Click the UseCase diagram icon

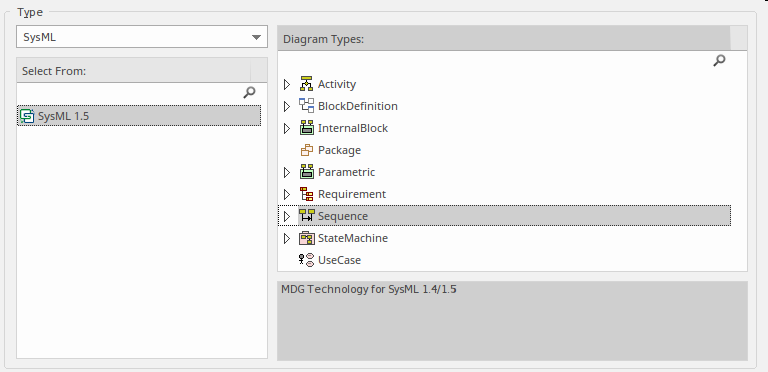point(307,260)
